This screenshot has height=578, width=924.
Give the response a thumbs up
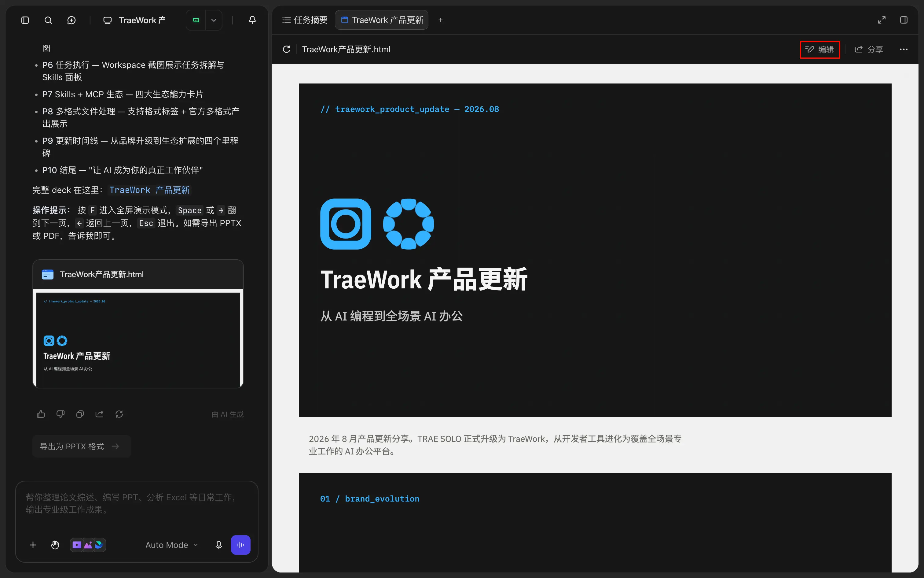pos(41,414)
